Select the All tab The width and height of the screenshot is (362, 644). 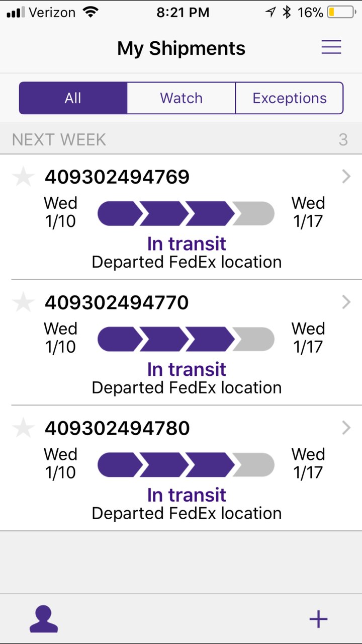[x=73, y=98]
